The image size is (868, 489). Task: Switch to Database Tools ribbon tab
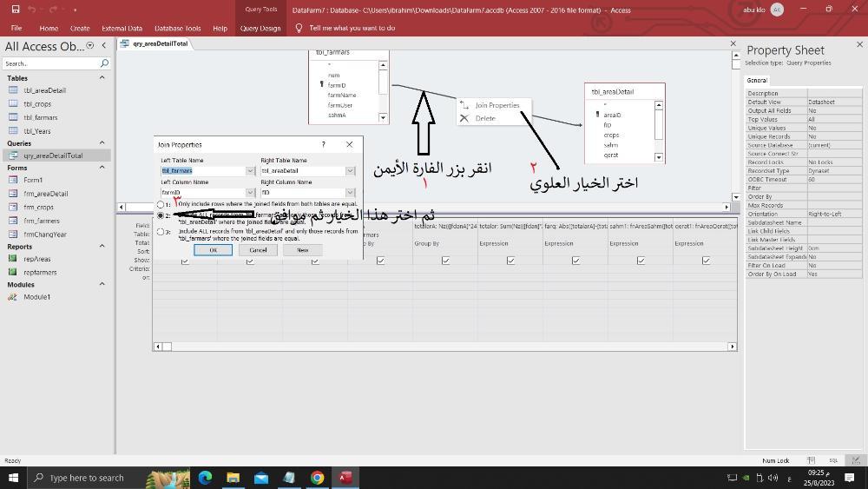click(x=177, y=28)
